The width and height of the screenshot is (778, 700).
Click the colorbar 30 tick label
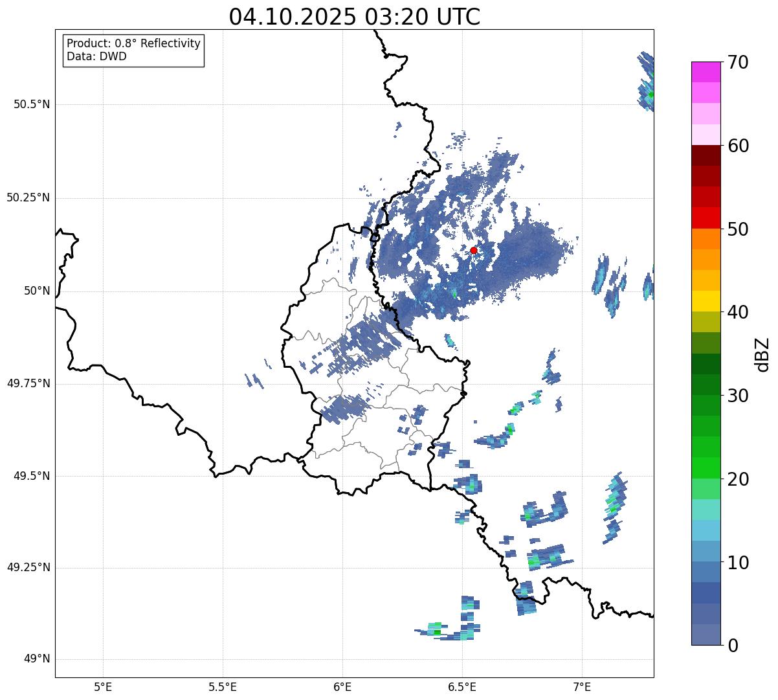738,396
